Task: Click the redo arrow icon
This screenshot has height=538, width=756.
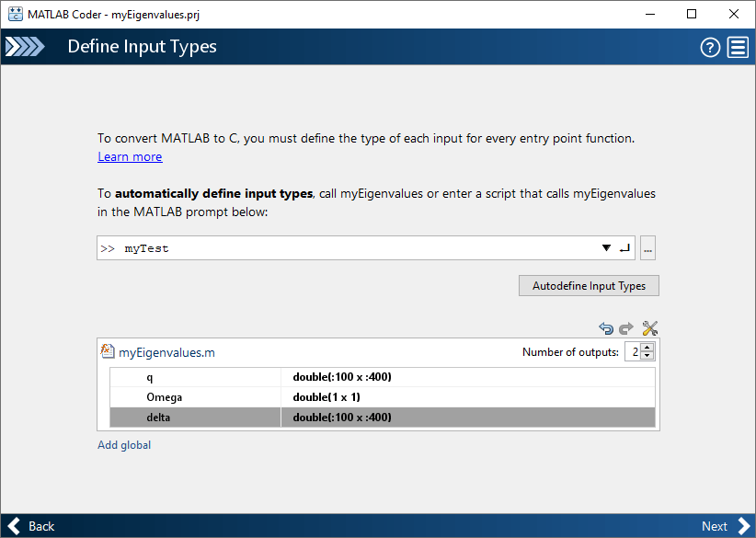Action: pos(626,328)
